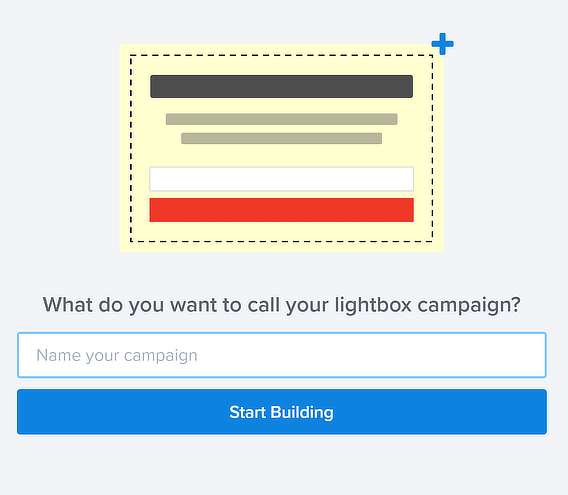Click the word 'campaign?' in the heading
The width and height of the screenshot is (568, 495).
click(469, 305)
